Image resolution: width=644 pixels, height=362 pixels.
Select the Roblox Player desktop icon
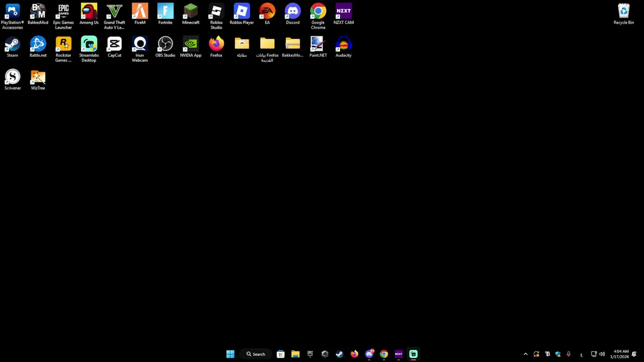(242, 14)
